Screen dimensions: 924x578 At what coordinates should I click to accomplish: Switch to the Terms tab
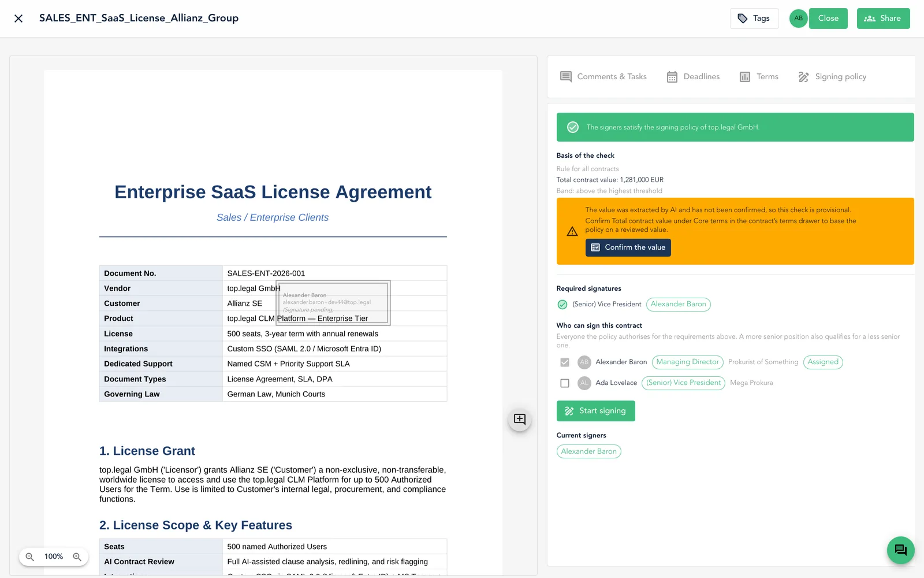[759, 77]
